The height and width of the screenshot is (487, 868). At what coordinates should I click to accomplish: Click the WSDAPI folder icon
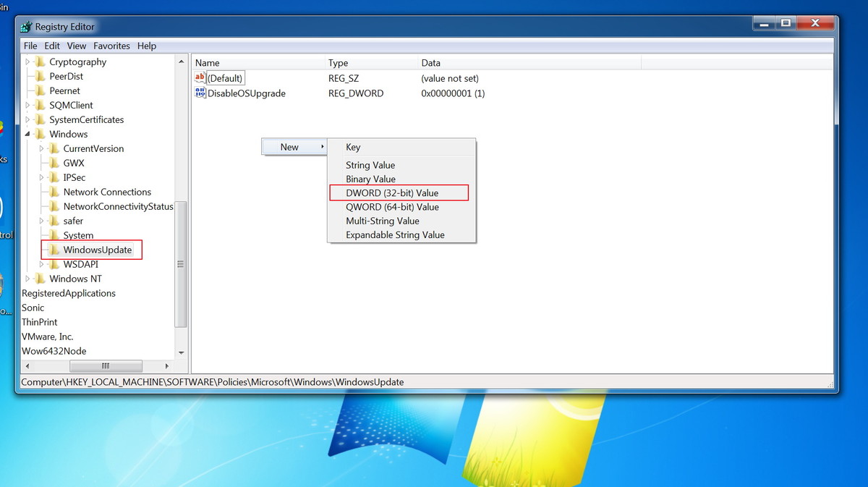[54, 265]
